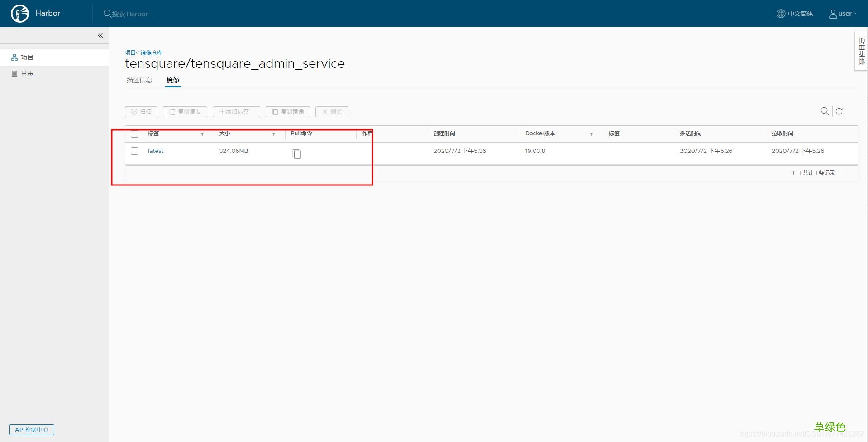Click the 19.03.8 Docker version cell
Viewport: 868px width, 442px height.
tap(535, 151)
